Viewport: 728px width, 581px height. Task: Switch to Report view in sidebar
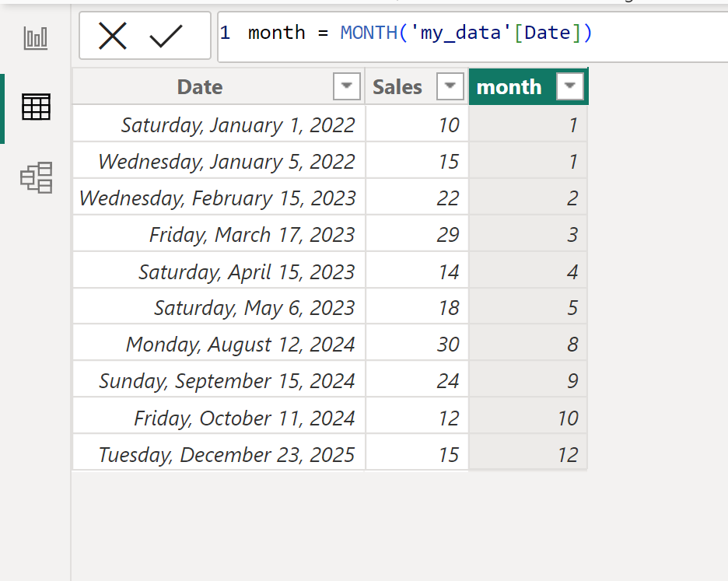[36, 37]
